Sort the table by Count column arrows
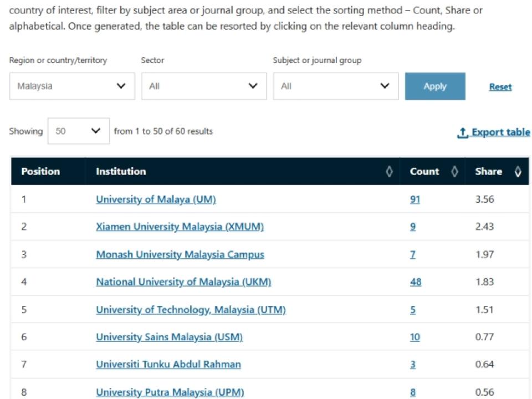The width and height of the screenshot is (532, 399). click(x=454, y=172)
